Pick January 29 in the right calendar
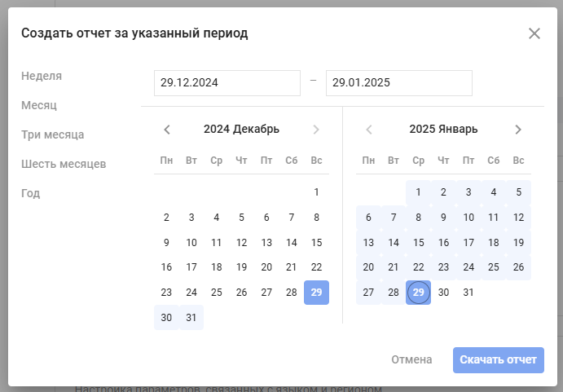Image resolution: width=563 pixels, height=392 pixels. click(x=418, y=293)
